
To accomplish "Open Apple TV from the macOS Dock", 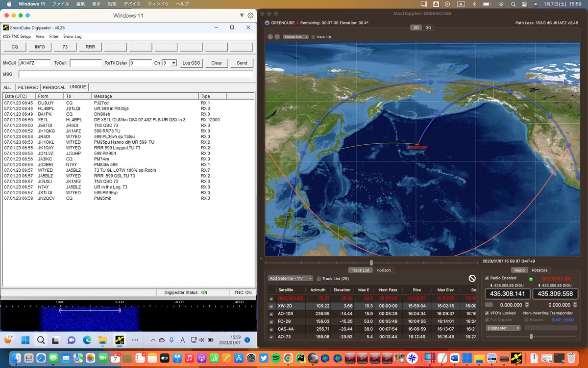I will 164,358.
